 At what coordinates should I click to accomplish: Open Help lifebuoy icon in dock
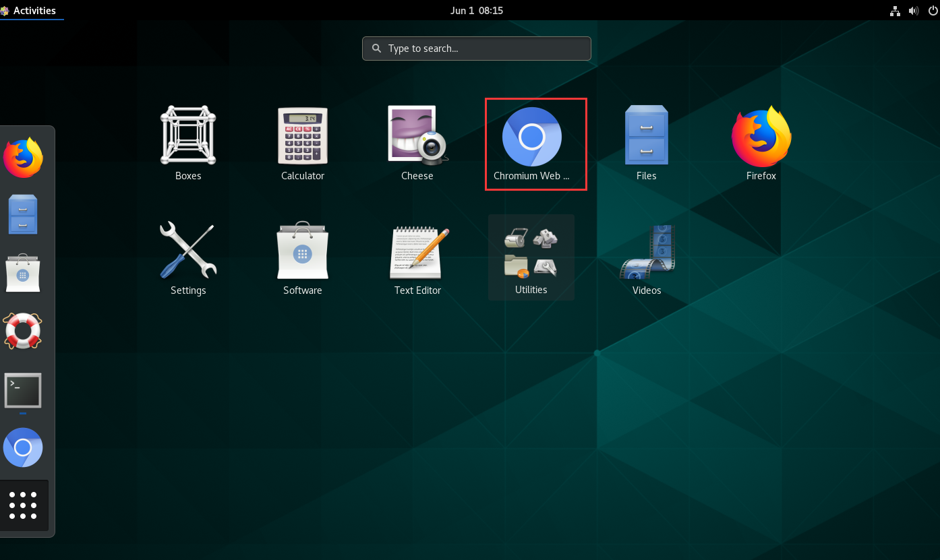(x=23, y=330)
